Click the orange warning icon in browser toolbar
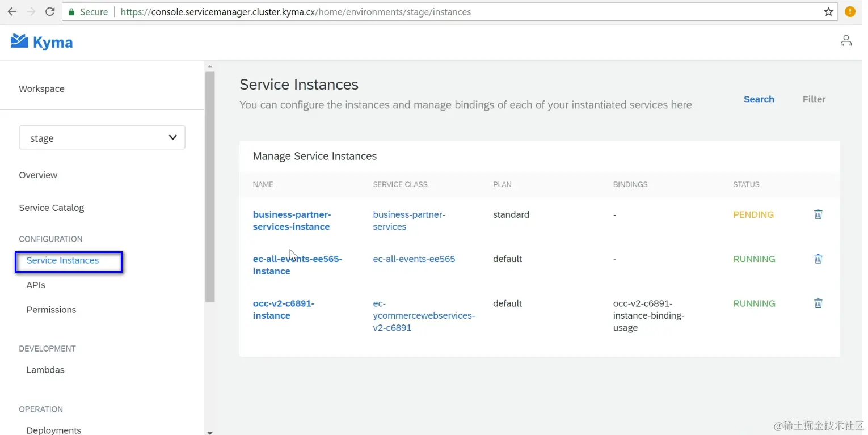The image size is (868, 435). coord(850,12)
